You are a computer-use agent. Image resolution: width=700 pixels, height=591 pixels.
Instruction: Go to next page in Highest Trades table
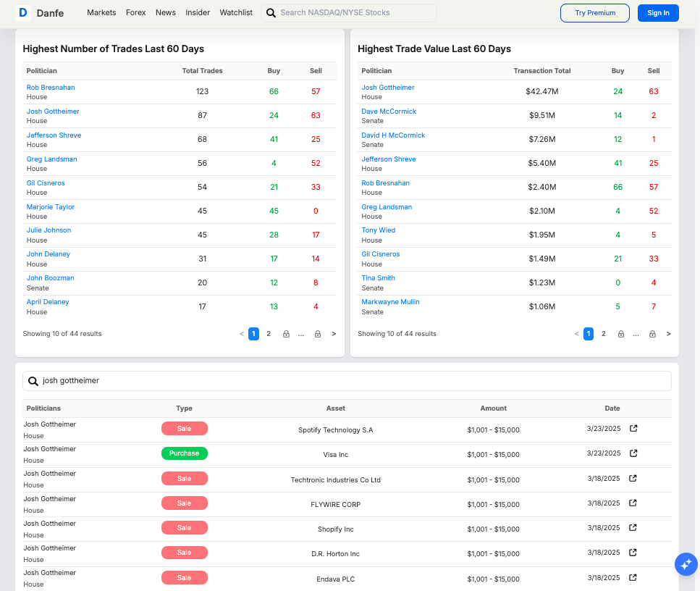click(x=334, y=334)
